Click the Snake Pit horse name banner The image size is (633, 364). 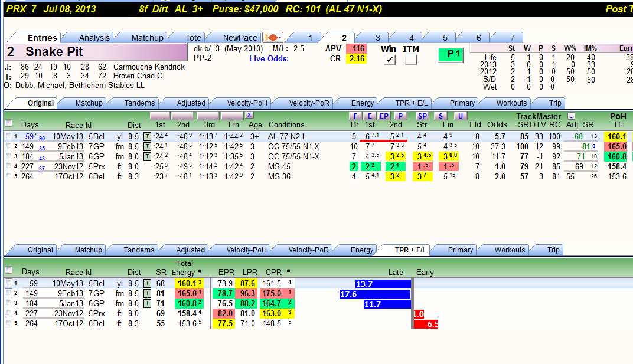[x=96, y=52]
